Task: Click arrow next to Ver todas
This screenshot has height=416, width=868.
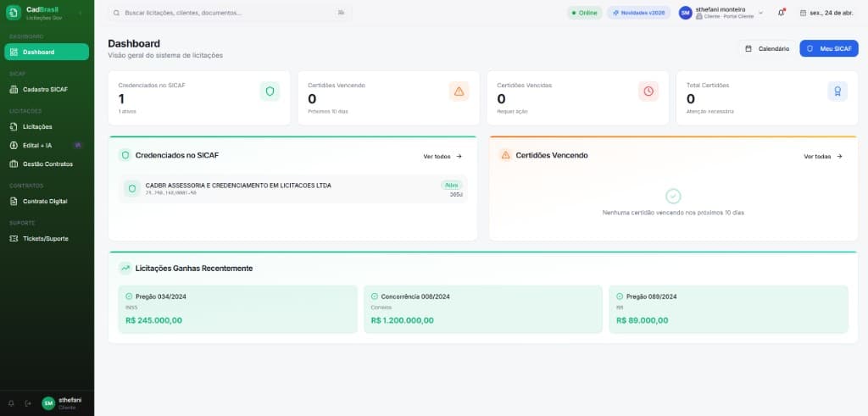Action: pos(839,157)
